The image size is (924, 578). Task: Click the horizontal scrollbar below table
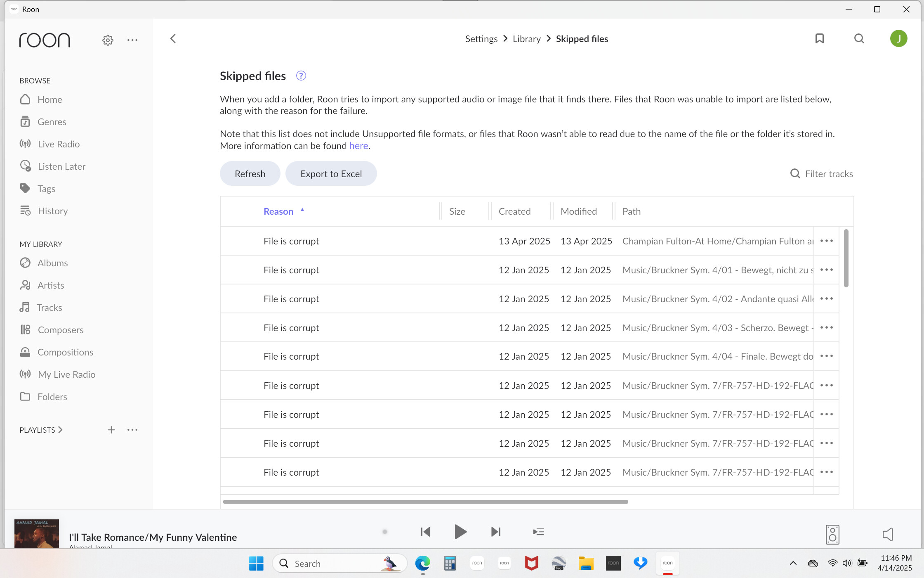pos(425,502)
